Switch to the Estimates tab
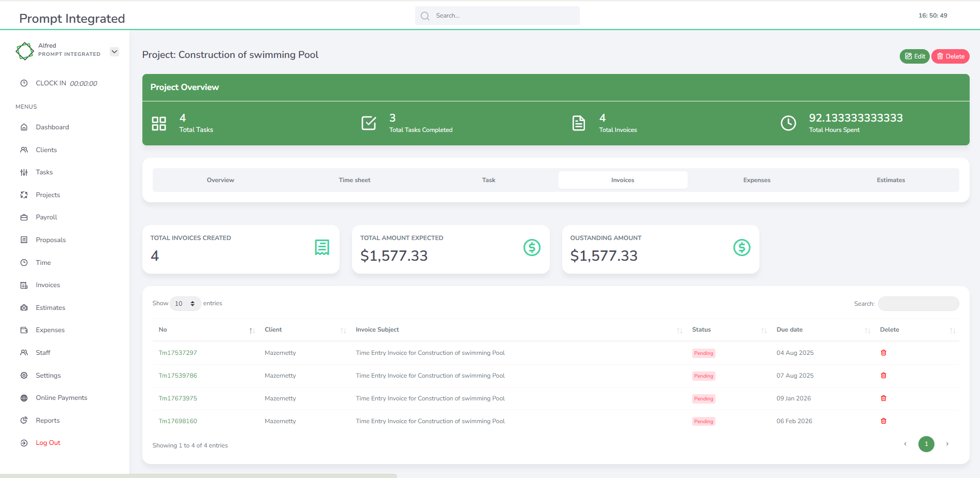Image resolution: width=980 pixels, height=478 pixels. 890,180
